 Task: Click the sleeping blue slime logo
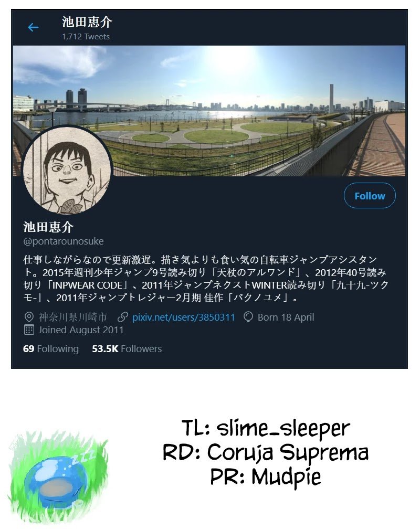tap(58, 476)
